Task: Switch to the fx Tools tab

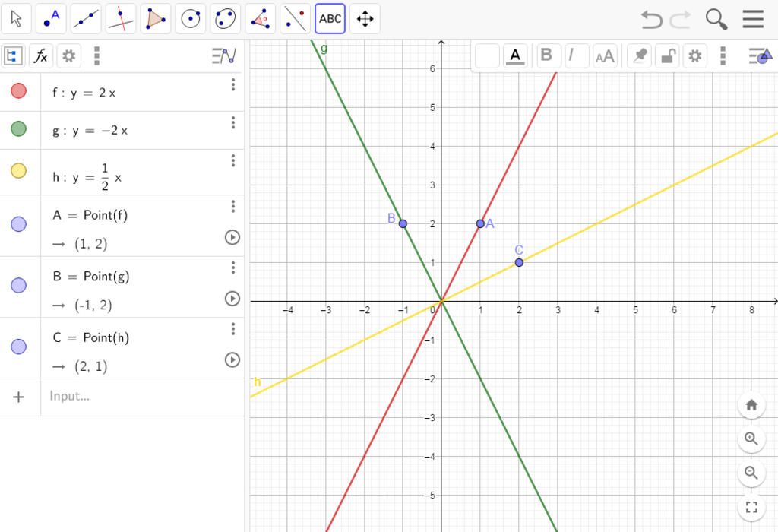Action: click(x=41, y=55)
